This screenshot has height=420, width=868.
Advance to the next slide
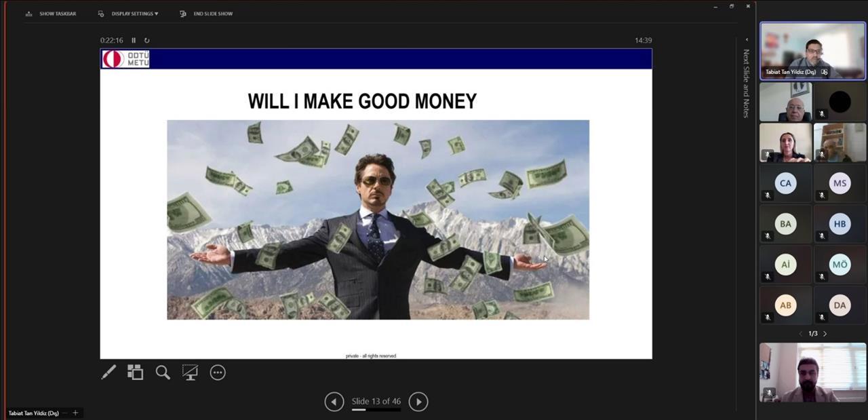(x=418, y=402)
